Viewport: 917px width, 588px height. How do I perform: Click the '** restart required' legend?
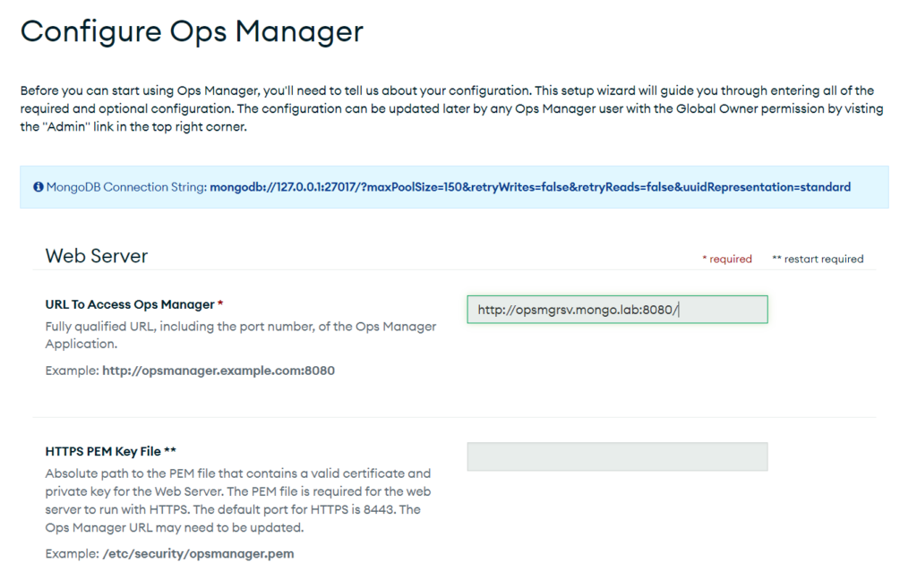818,259
